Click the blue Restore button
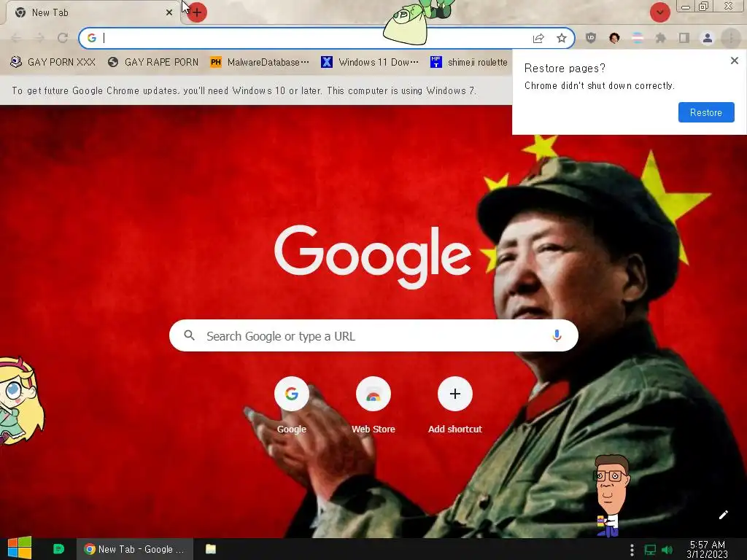Viewport: 747px width, 560px height. tap(706, 112)
